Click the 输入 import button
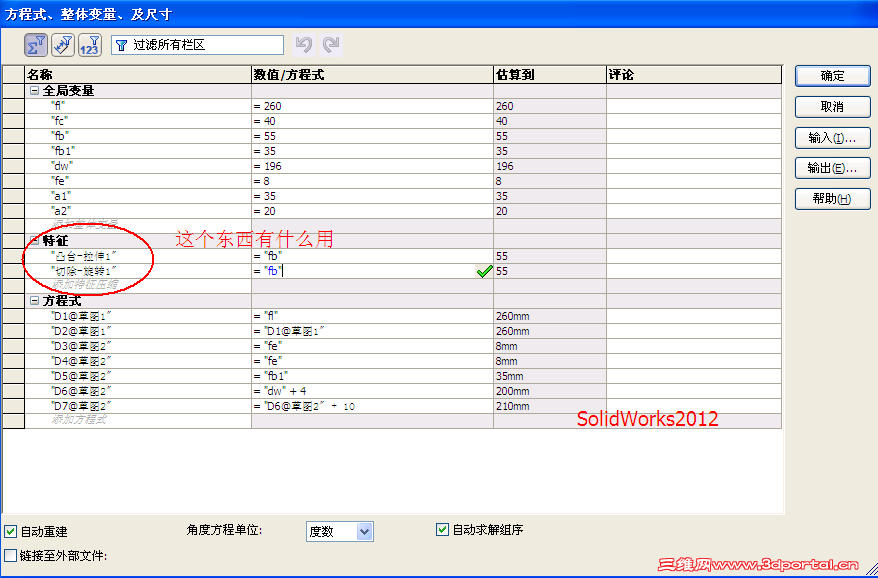Image resolution: width=878 pixels, height=578 pixels. pyautogui.click(x=832, y=137)
